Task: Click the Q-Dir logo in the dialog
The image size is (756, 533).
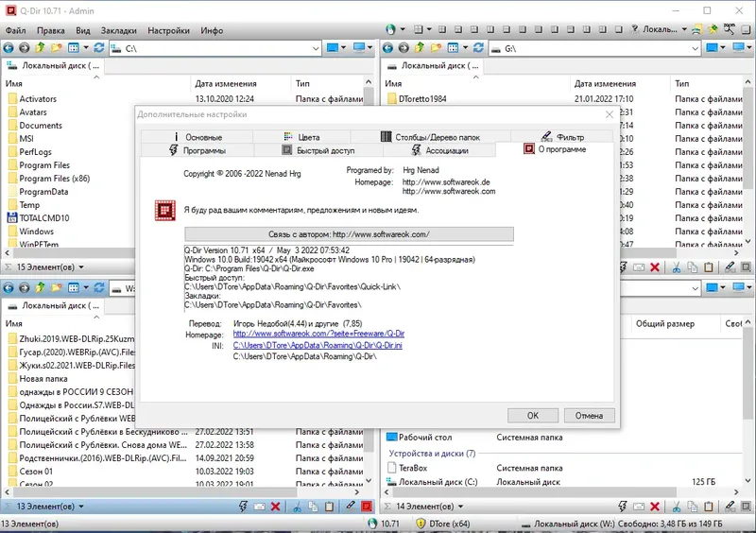Action: (164, 211)
